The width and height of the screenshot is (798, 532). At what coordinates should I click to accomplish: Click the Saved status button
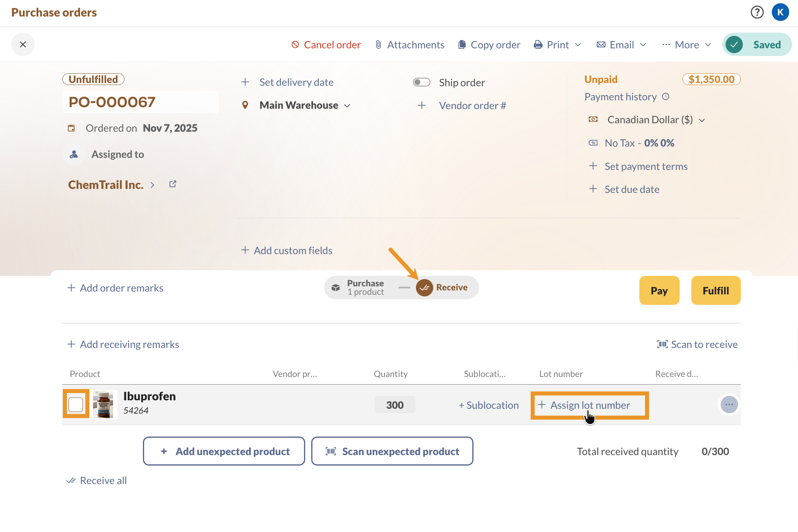tap(757, 44)
